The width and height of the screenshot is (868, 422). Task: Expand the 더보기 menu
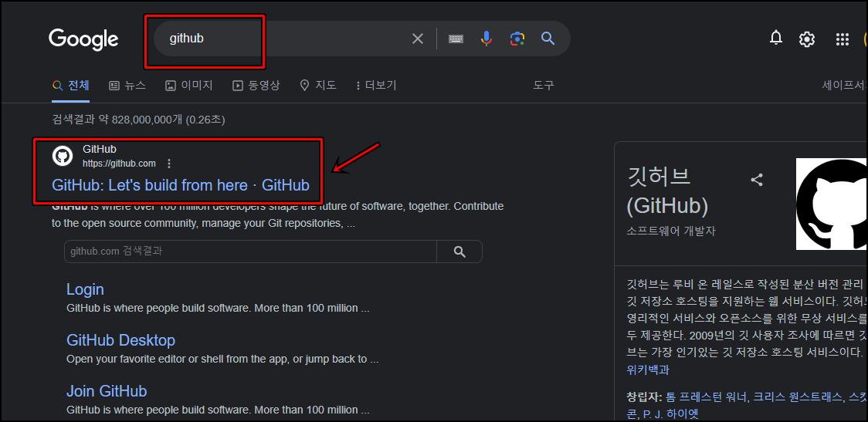376,85
